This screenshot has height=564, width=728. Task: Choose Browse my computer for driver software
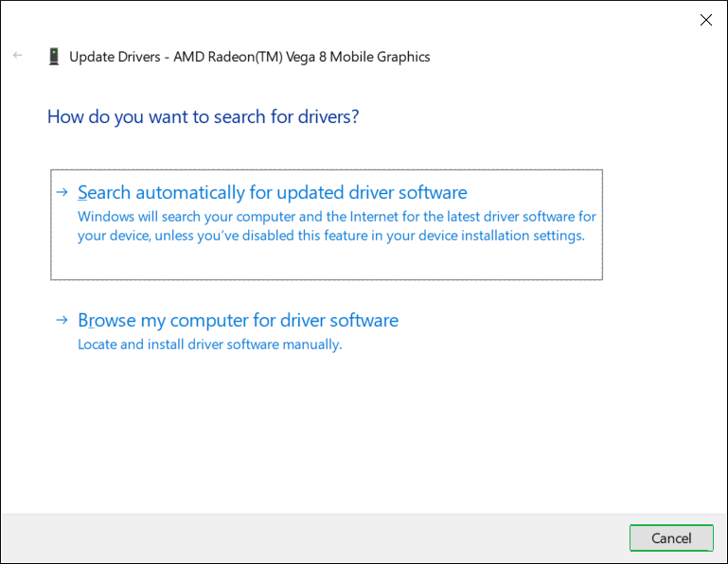[x=238, y=320]
